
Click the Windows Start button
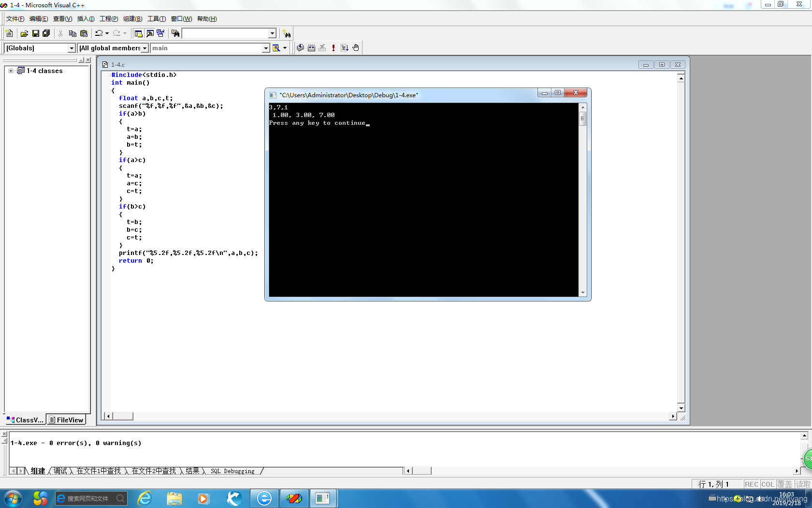[13, 498]
